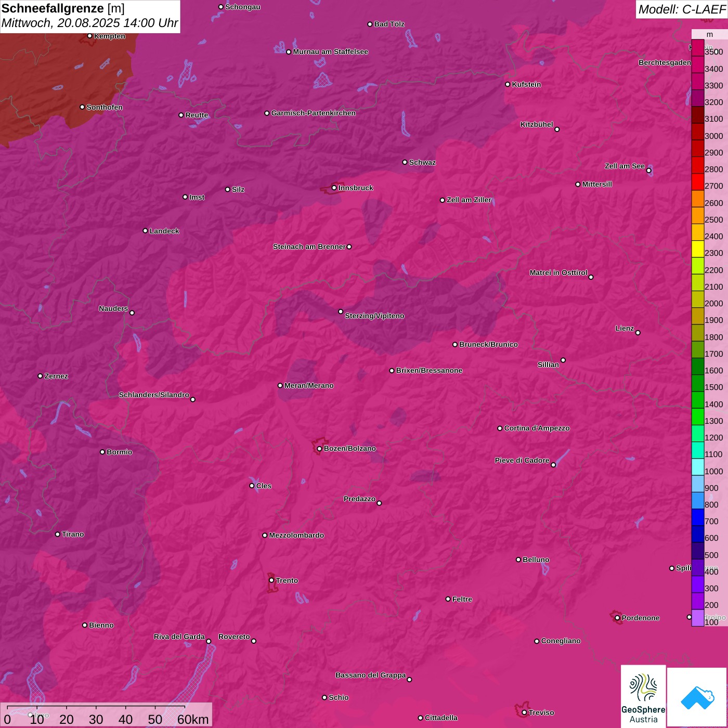Screen dimensions: 728x728
Task: Select the Bormio city label
Action: click(x=120, y=452)
